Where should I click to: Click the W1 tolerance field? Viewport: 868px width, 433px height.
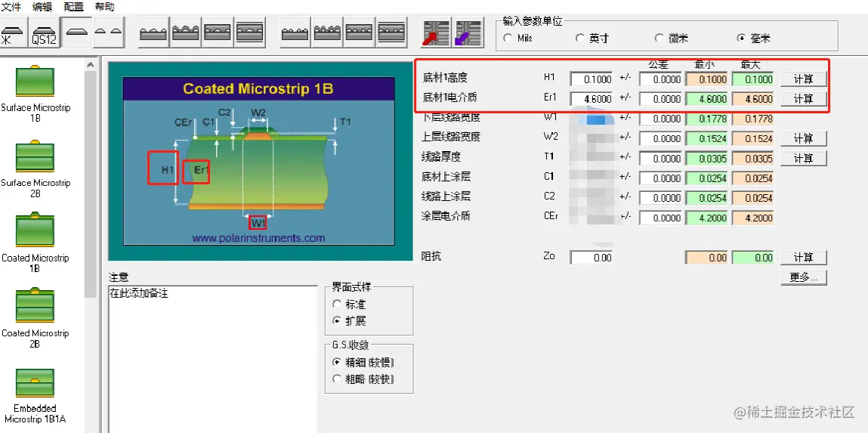pyautogui.click(x=660, y=119)
